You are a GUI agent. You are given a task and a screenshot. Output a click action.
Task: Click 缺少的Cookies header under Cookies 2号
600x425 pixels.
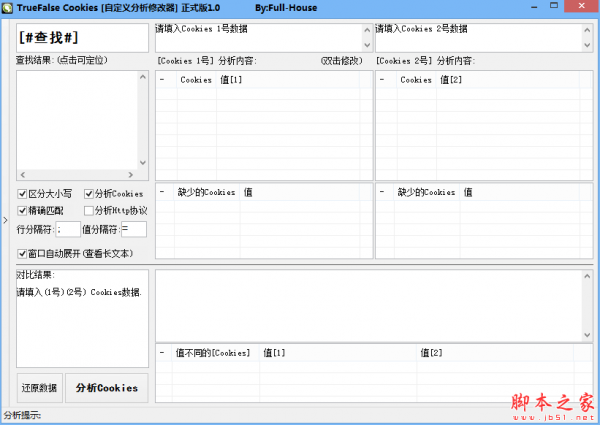click(427, 192)
